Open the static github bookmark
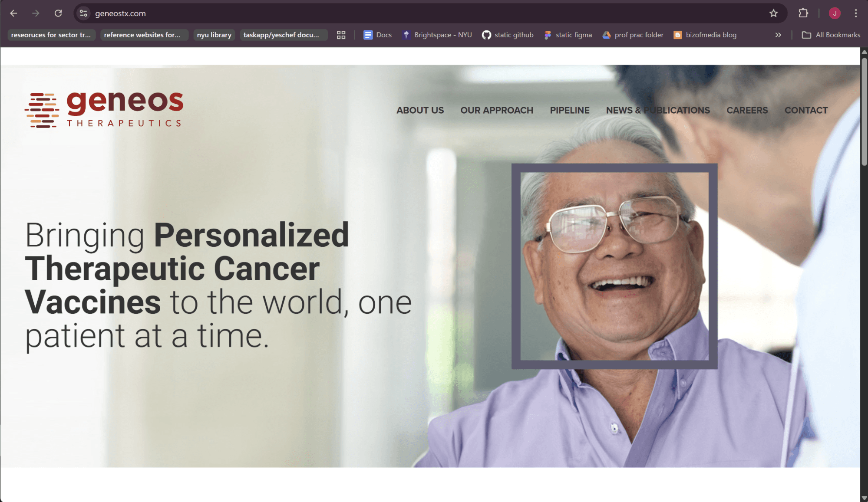The height and width of the screenshot is (502, 868). coord(508,35)
